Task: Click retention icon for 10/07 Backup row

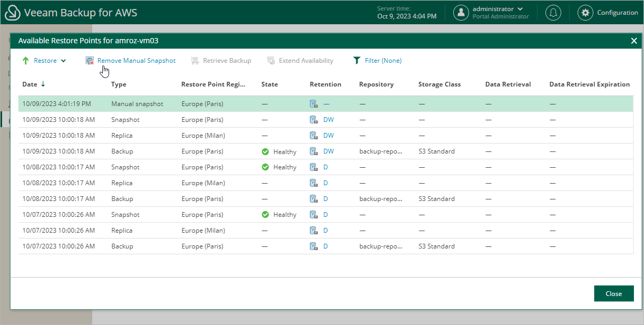Action: [x=314, y=246]
